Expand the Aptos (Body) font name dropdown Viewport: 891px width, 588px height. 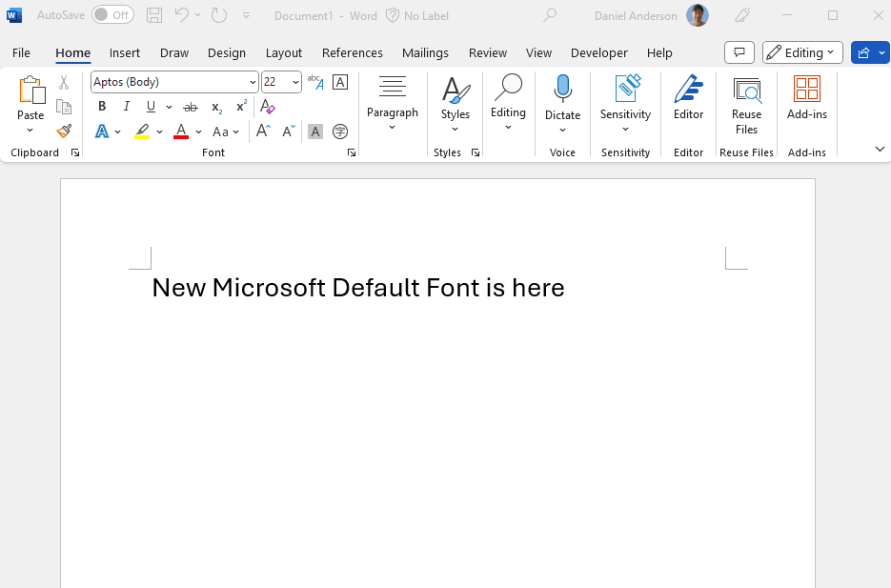coord(253,82)
